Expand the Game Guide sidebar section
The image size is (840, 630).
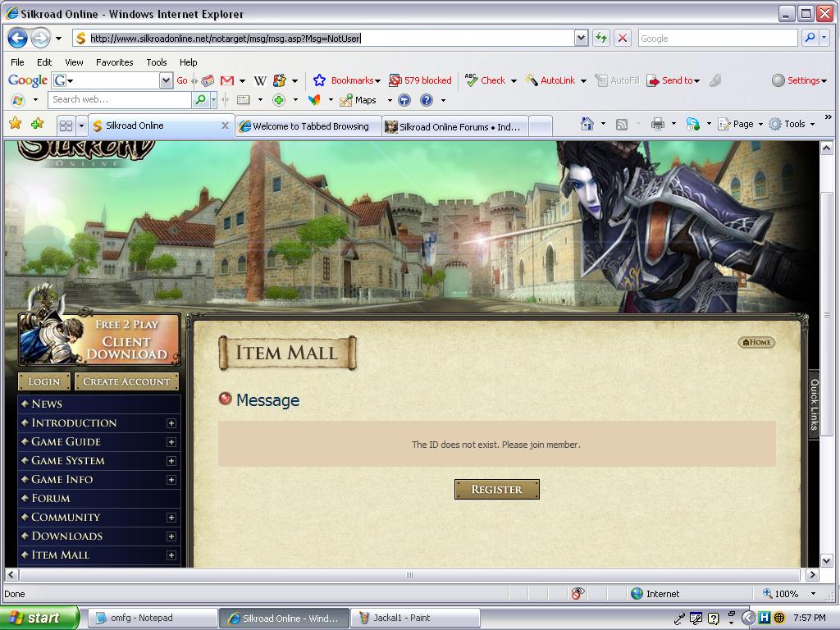pos(171,441)
